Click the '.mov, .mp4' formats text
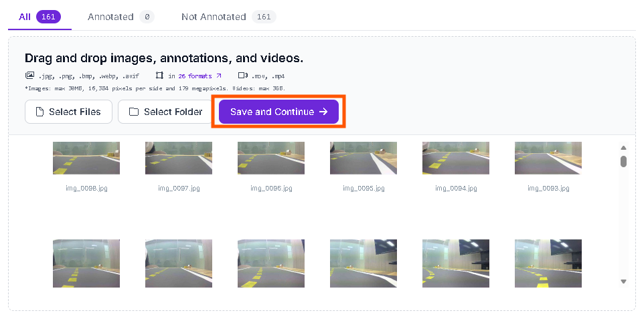The width and height of the screenshot is (644, 323). 268,76
